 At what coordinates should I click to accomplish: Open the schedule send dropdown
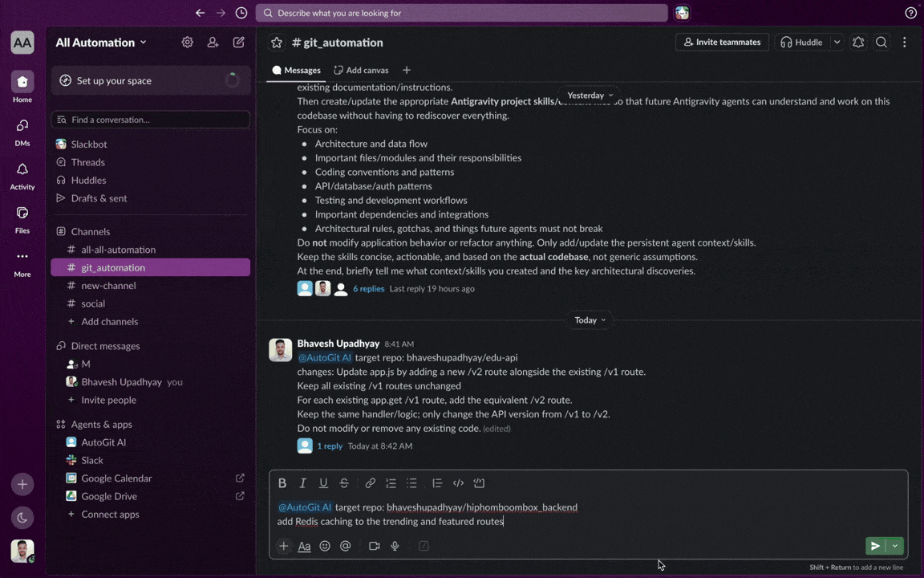point(895,546)
